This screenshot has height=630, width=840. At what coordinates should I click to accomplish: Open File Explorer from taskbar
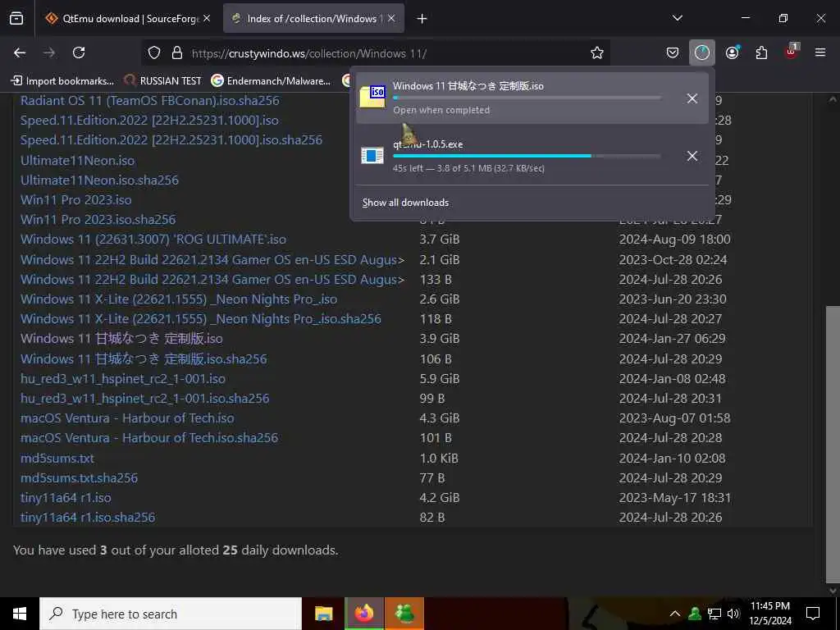(323, 614)
